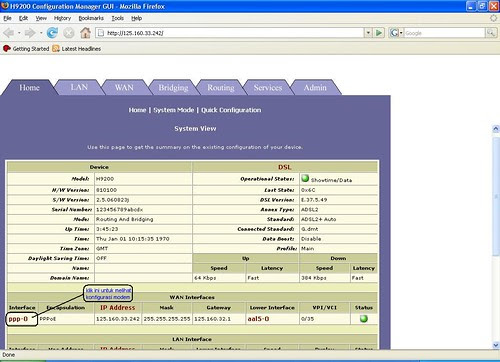Open the View menu
This screenshot has height=362, width=500.
pyautogui.click(x=41, y=18)
